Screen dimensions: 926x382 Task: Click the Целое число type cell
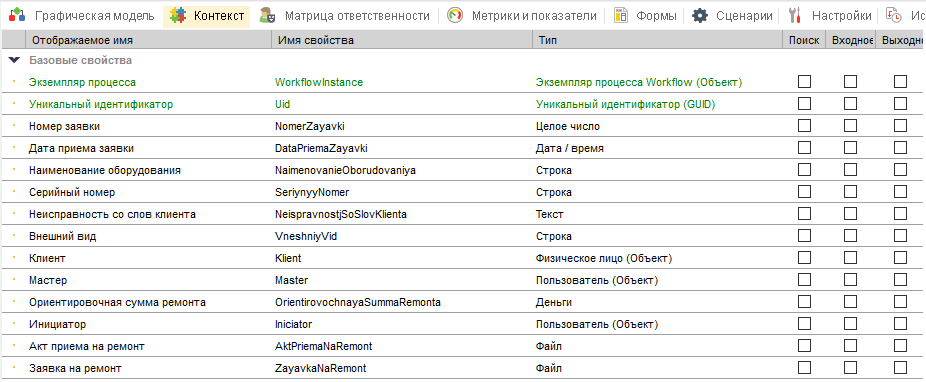568,126
